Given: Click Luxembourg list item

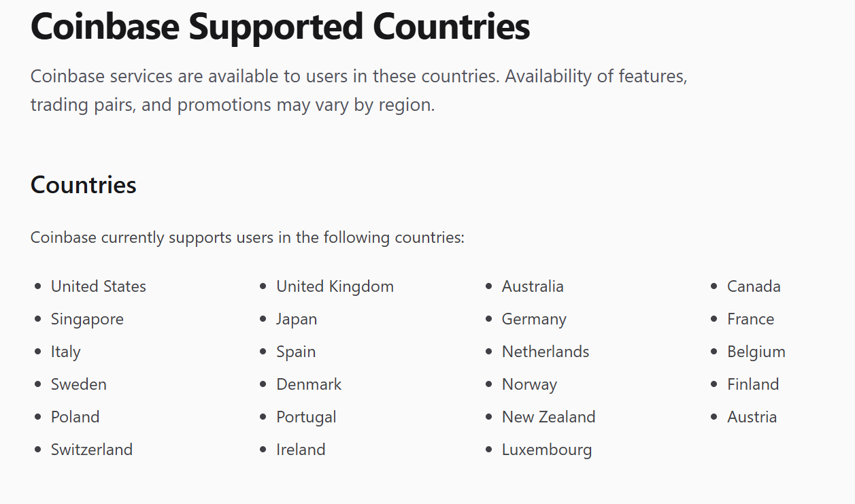Looking at the screenshot, I should (x=547, y=450).
